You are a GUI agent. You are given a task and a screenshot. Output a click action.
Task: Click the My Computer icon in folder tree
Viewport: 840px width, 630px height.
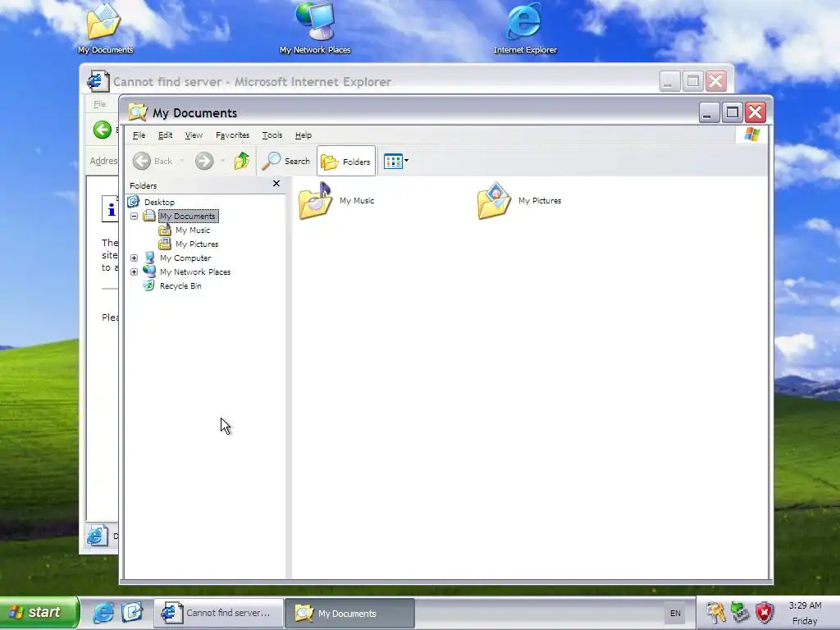tap(149, 258)
